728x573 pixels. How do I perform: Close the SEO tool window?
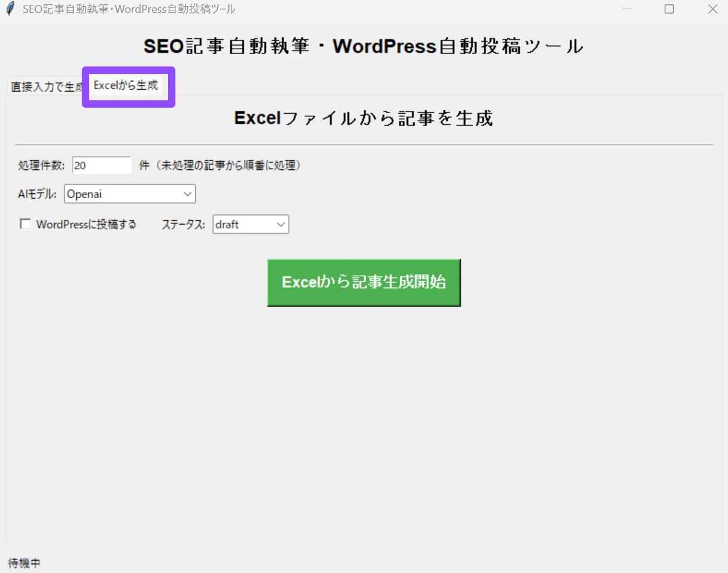click(x=713, y=9)
